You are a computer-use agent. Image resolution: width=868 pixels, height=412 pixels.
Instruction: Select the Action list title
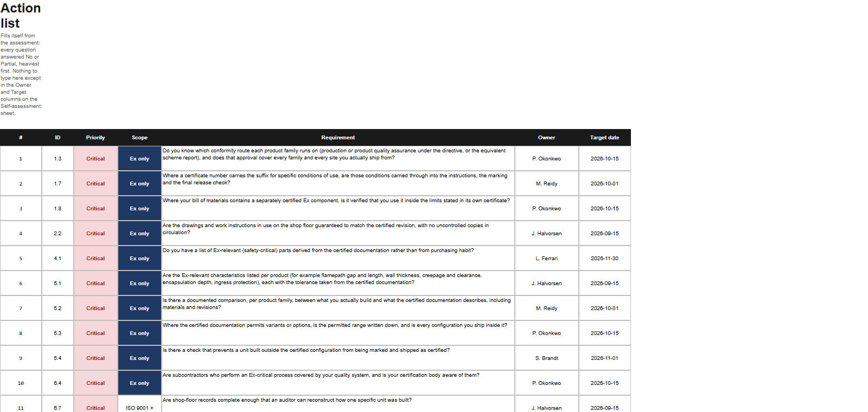click(21, 16)
